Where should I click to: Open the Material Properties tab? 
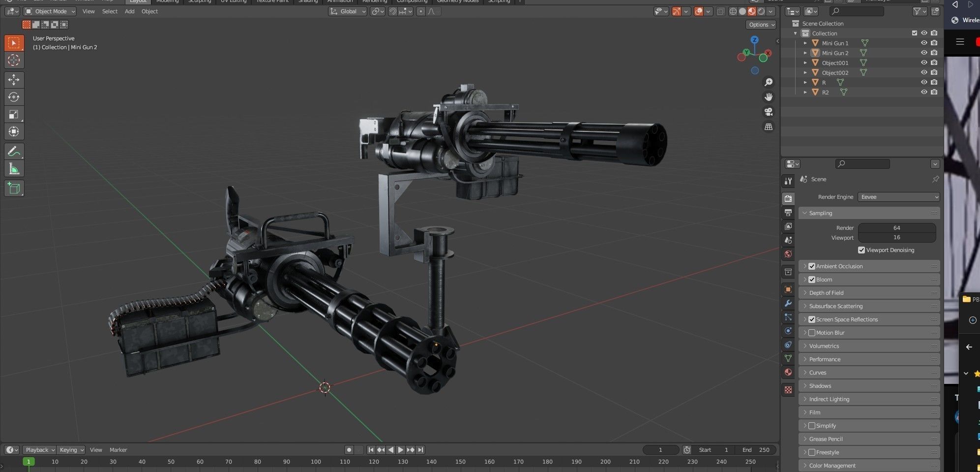[x=788, y=373]
